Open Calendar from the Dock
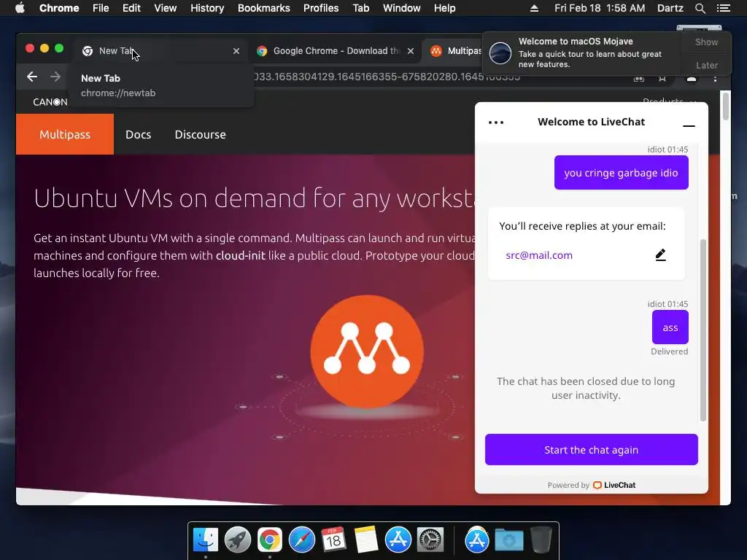This screenshot has width=747, height=560. 333,540
